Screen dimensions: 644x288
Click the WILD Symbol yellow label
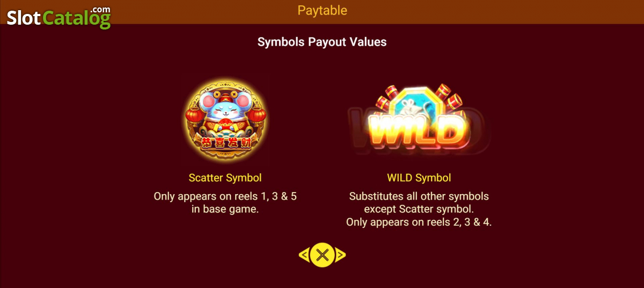pyautogui.click(x=419, y=178)
